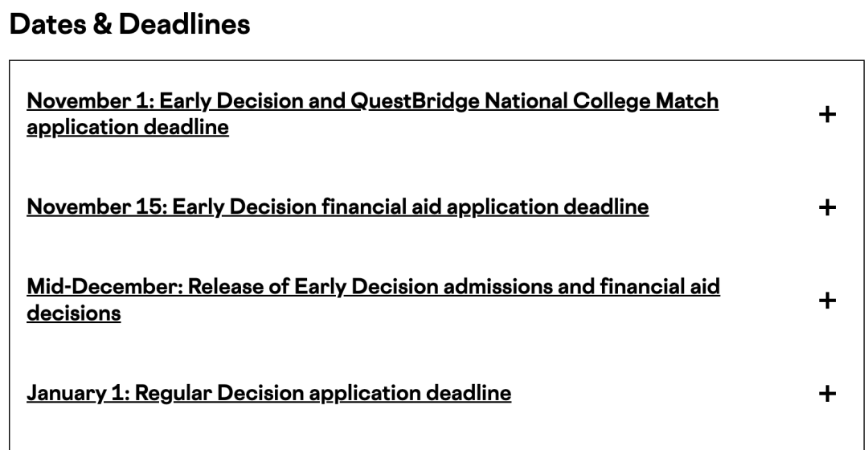Expand January 1 Regular Decision plus icon

[827, 394]
